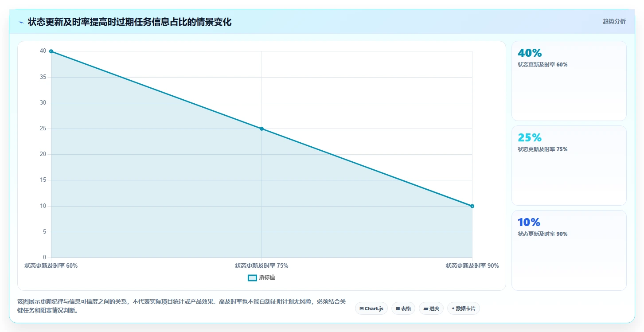
Task: Click the y-axis tick label 20
Action: coord(43,154)
